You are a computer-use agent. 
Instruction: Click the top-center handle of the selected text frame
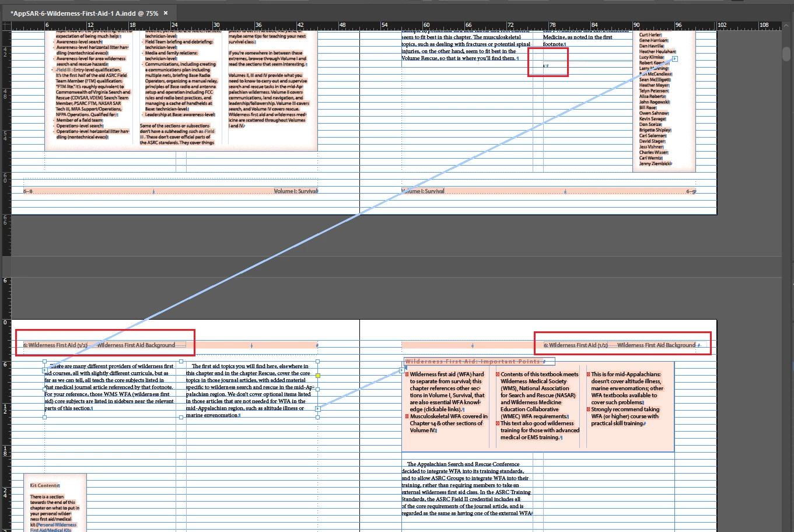[181, 362]
